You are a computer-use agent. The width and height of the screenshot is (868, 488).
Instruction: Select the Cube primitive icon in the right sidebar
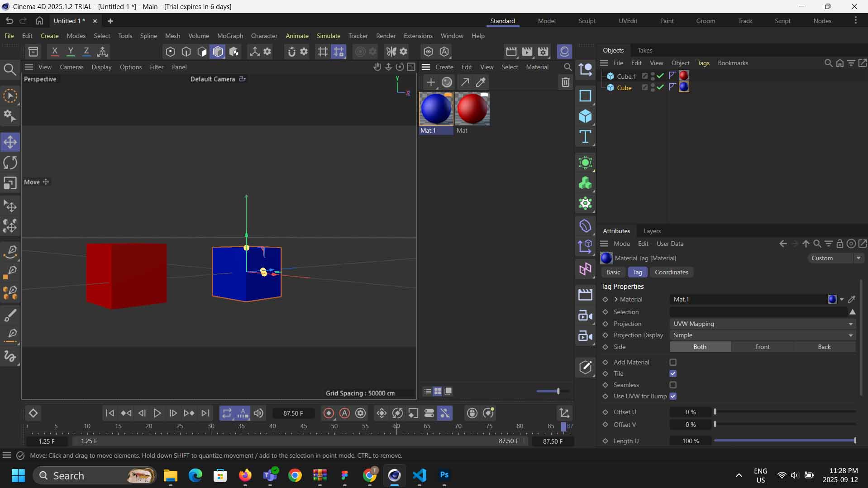point(586,117)
